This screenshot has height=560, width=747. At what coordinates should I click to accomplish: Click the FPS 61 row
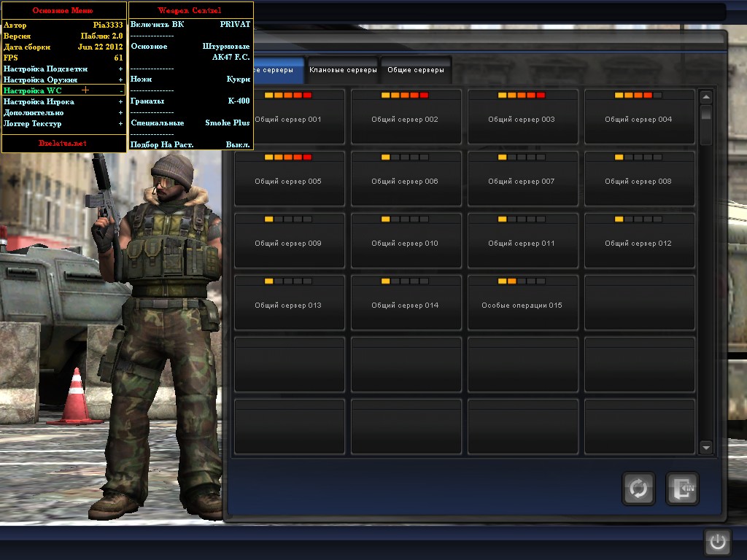[63, 58]
